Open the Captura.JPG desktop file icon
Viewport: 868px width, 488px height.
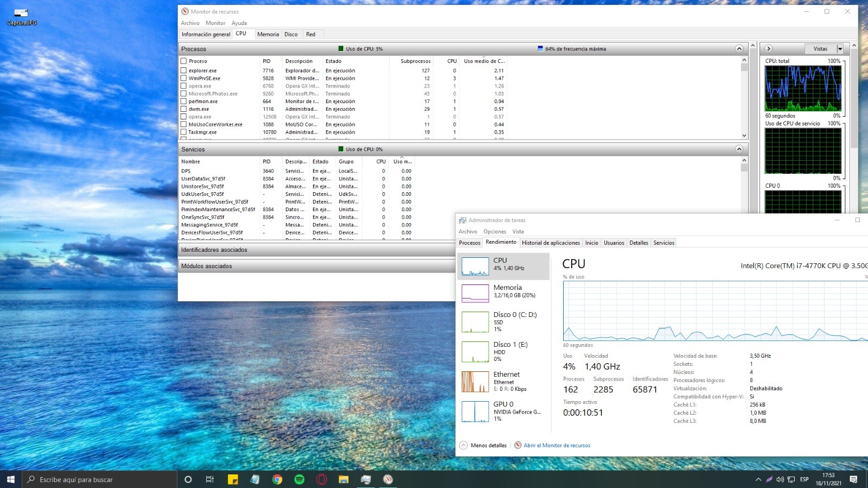(x=21, y=16)
